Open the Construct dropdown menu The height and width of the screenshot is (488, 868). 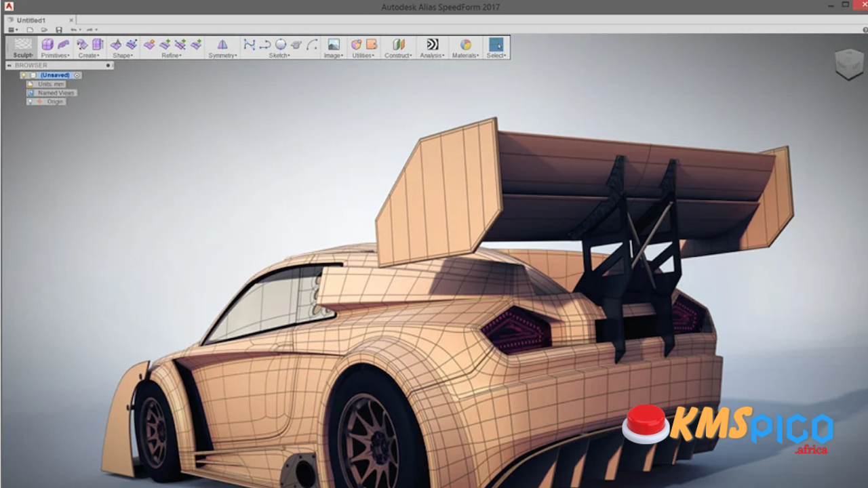click(399, 56)
